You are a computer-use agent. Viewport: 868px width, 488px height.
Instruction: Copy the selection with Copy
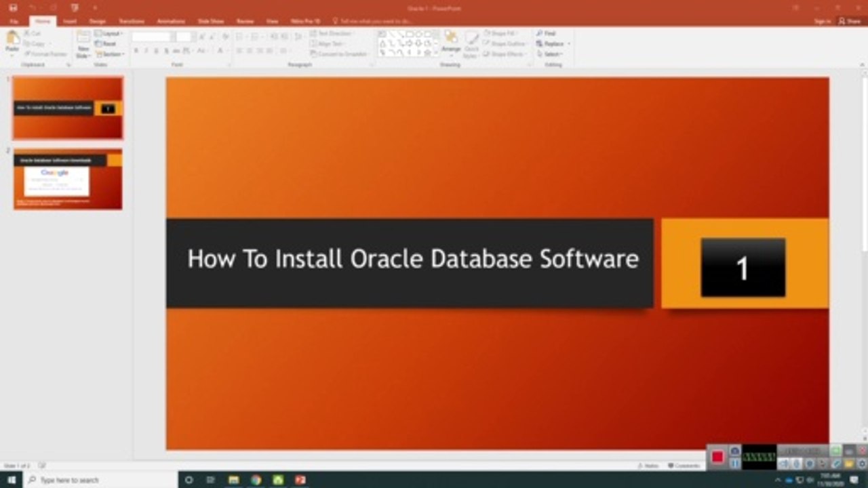(36, 43)
